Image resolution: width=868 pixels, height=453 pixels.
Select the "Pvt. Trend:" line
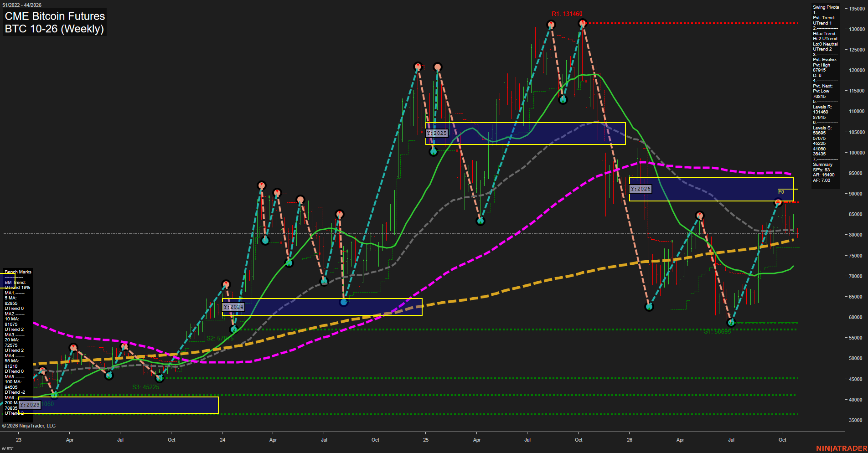(x=824, y=18)
